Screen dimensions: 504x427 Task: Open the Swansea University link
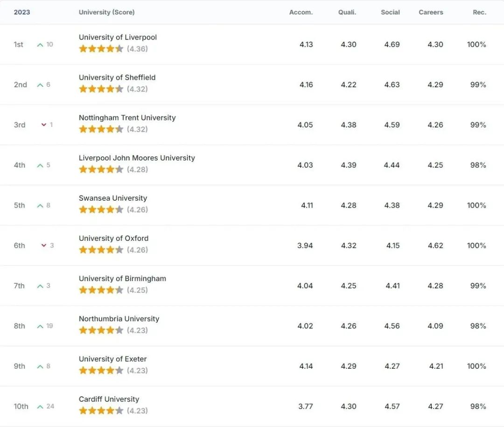click(x=113, y=198)
